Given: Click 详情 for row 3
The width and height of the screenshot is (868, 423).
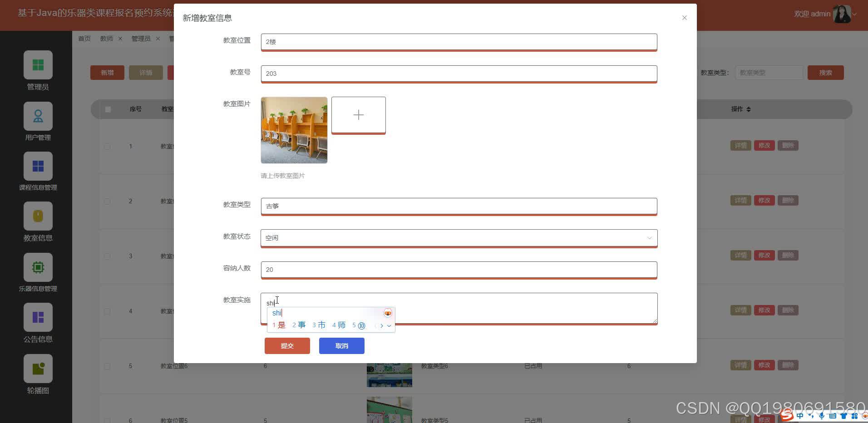Looking at the screenshot, I should [x=740, y=255].
